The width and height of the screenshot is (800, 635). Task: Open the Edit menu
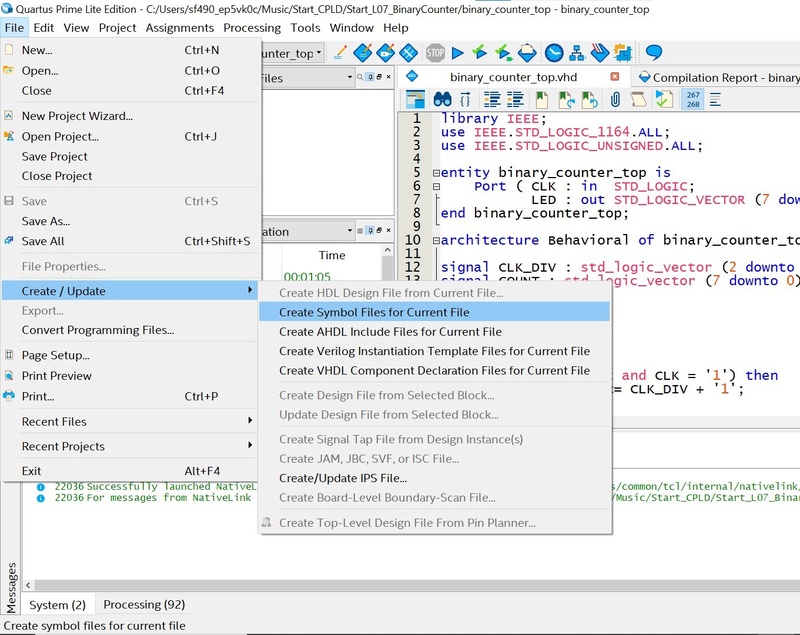[43, 28]
